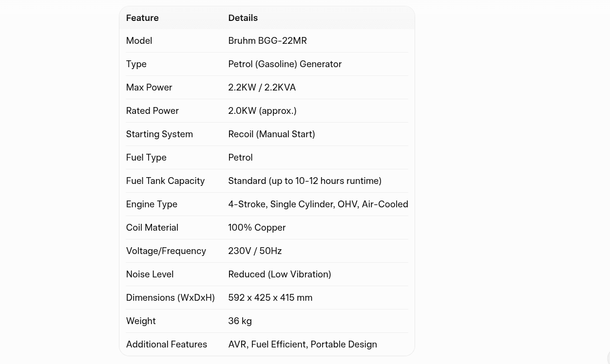Click the "2.2KW / 2.2KVA" value
Viewport: 610px width, 364px height.
pos(262,88)
